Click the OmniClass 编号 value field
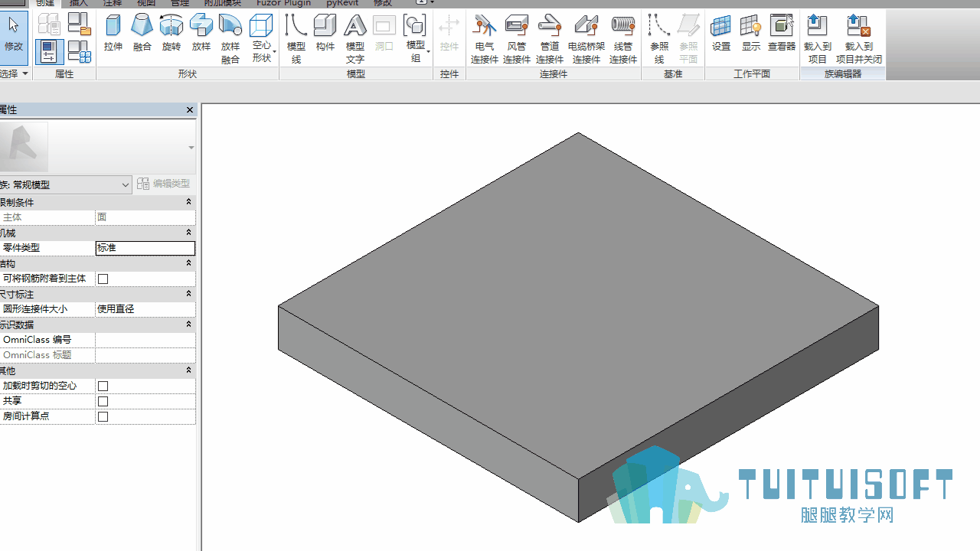Screen dimensions: 980x551 coord(145,340)
